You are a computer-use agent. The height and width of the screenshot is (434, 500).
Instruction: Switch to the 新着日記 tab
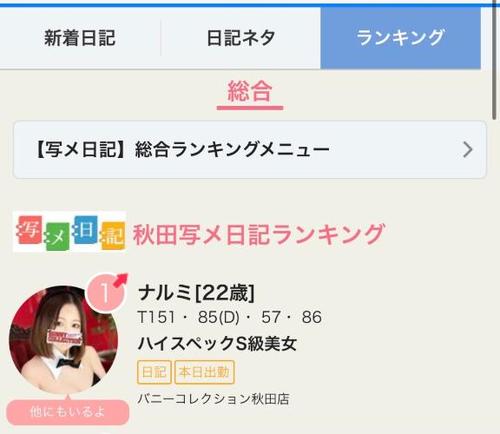click(80, 37)
